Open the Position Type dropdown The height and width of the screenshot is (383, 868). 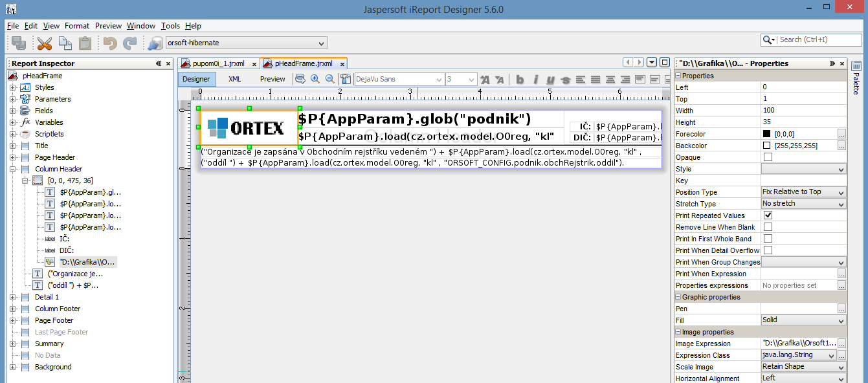[803, 192]
